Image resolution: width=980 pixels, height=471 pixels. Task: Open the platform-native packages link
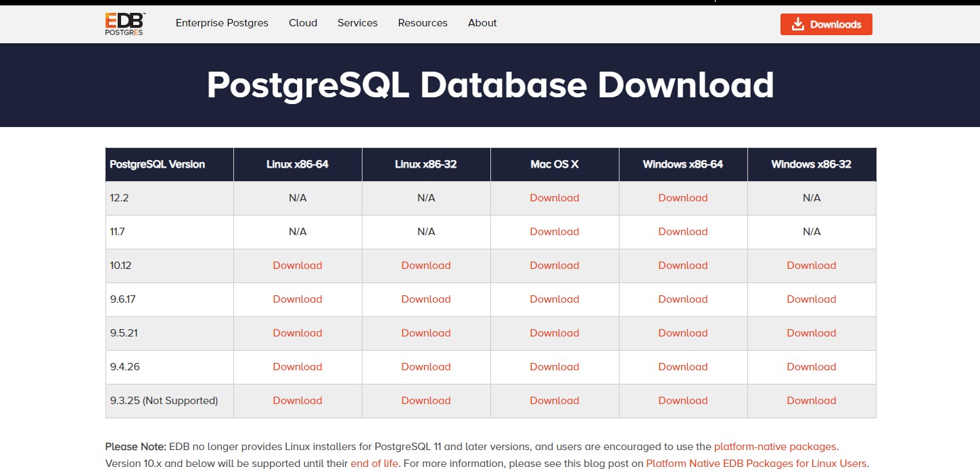coord(775,446)
